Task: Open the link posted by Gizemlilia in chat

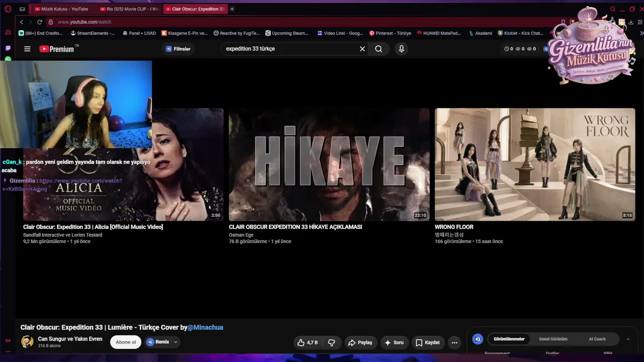Action: tap(63, 185)
